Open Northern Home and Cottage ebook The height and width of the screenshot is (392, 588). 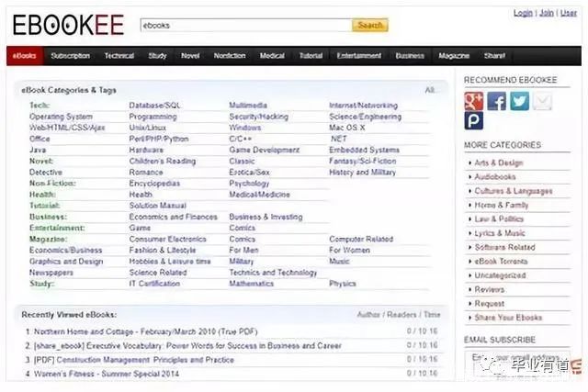point(145,331)
